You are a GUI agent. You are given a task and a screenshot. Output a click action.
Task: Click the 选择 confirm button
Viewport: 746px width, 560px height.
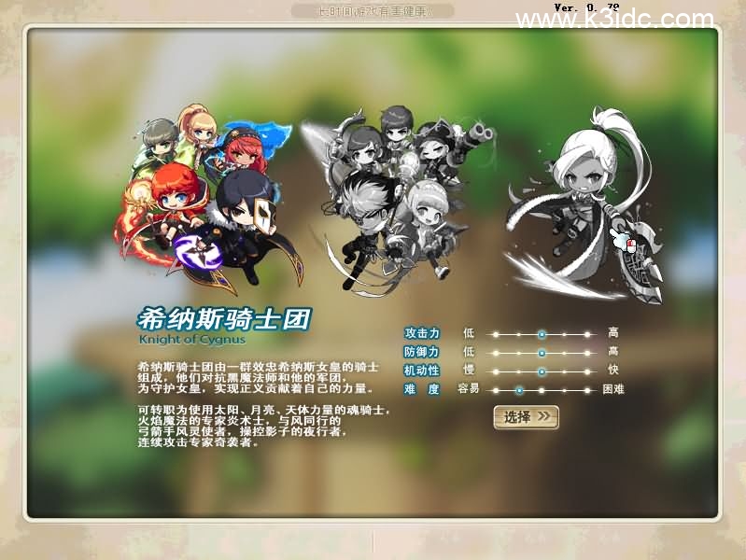(x=526, y=417)
